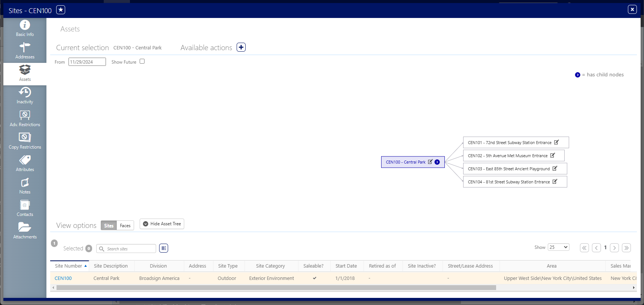Edit the CEN100 - Central Park node

(430, 162)
